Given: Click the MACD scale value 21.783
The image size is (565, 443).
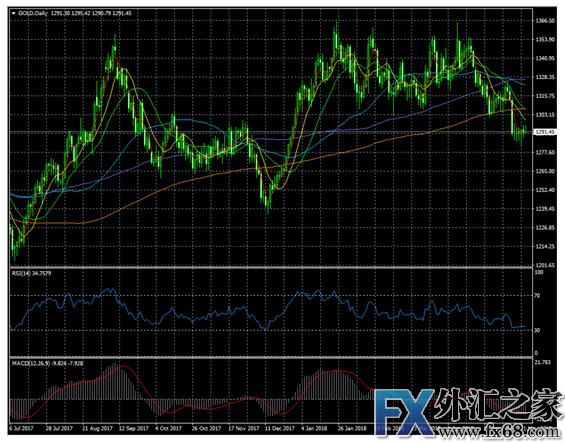Looking at the screenshot, I should [542, 362].
